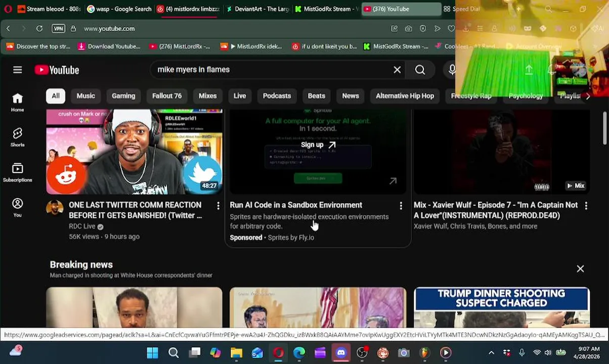Open options for the Twitter comm reaction video

click(218, 206)
